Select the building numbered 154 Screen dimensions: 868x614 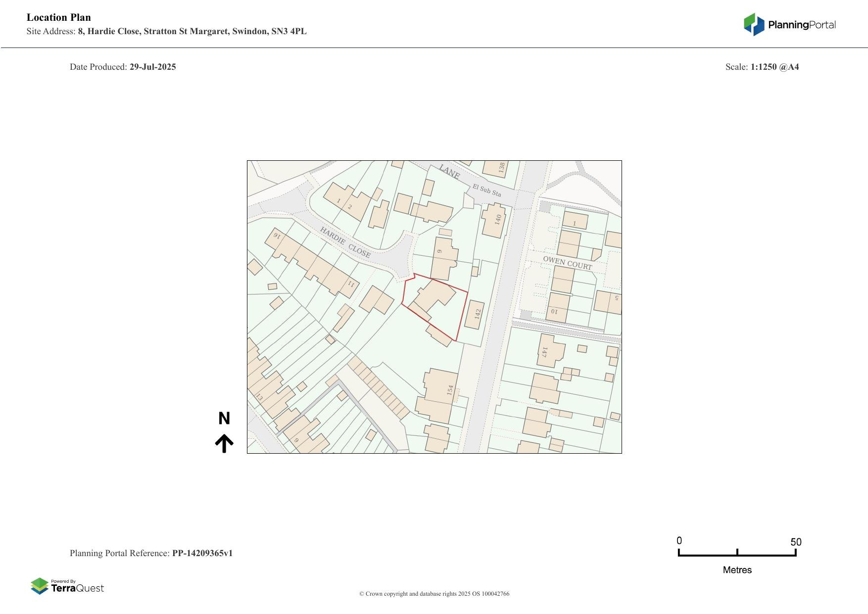pyautogui.click(x=439, y=393)
